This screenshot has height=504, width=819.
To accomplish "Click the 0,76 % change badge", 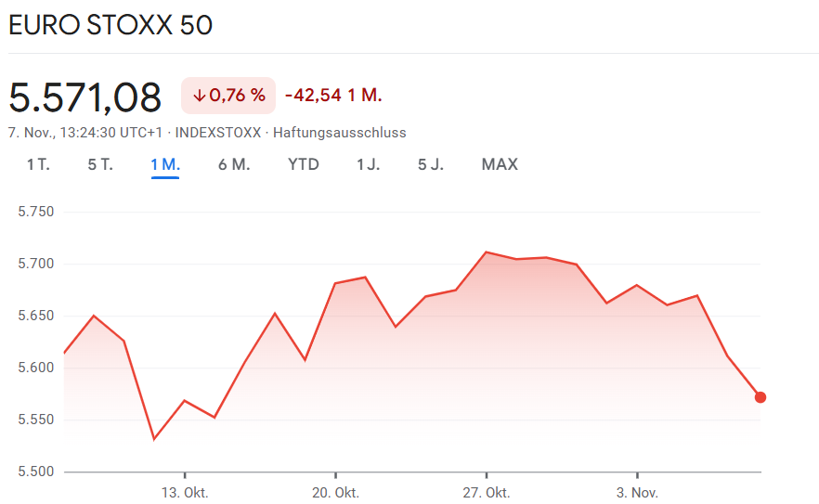I will (228, 95).
